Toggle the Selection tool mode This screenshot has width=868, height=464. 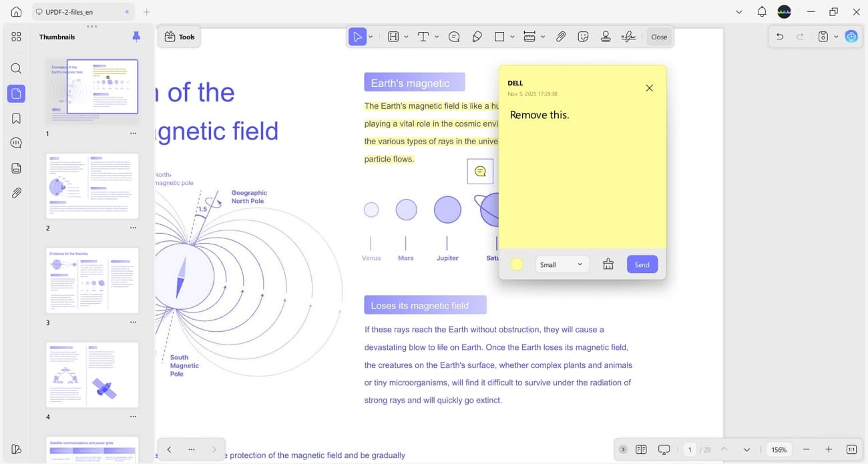point(357,37)
